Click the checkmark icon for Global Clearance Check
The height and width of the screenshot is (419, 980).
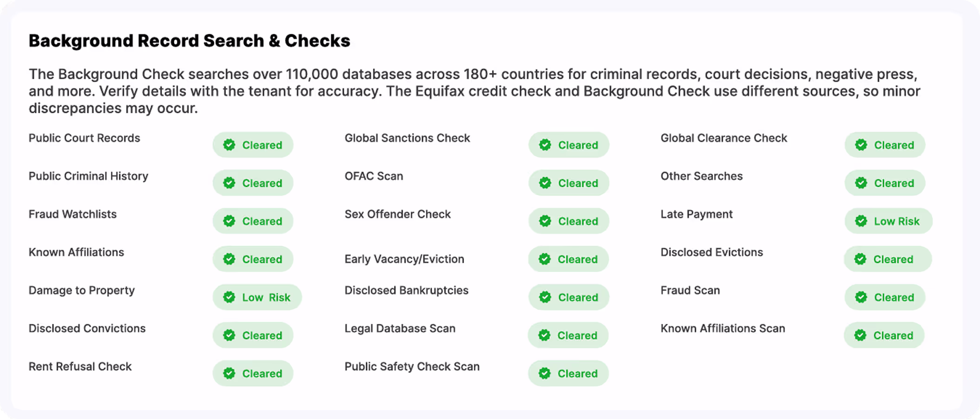861,145
